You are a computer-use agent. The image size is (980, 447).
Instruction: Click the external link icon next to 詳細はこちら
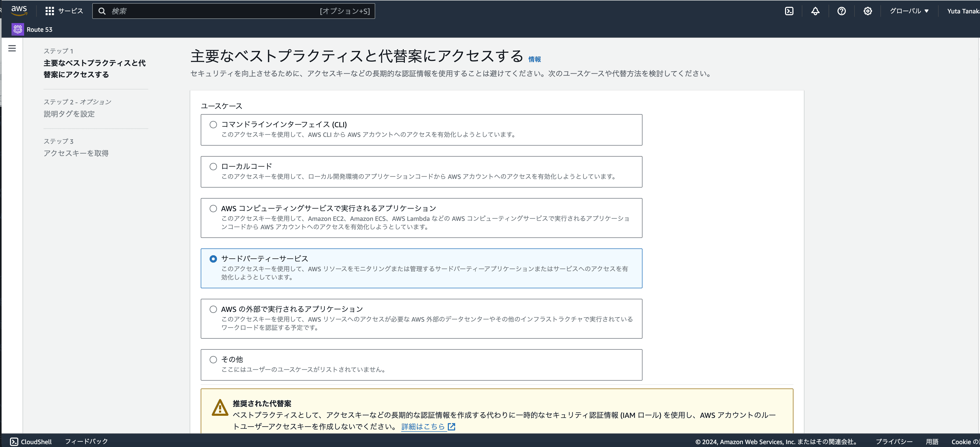point(451,427)
